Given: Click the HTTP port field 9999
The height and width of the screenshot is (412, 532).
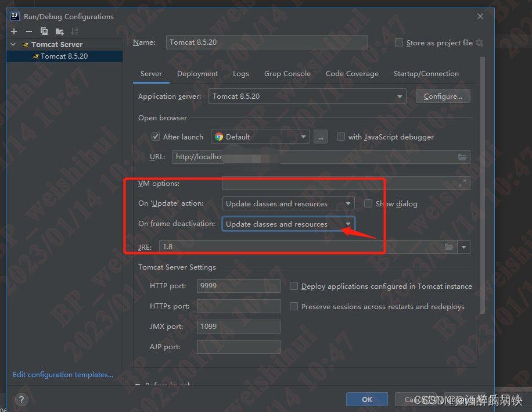Looking at the screenshot, I should point(239,286).
